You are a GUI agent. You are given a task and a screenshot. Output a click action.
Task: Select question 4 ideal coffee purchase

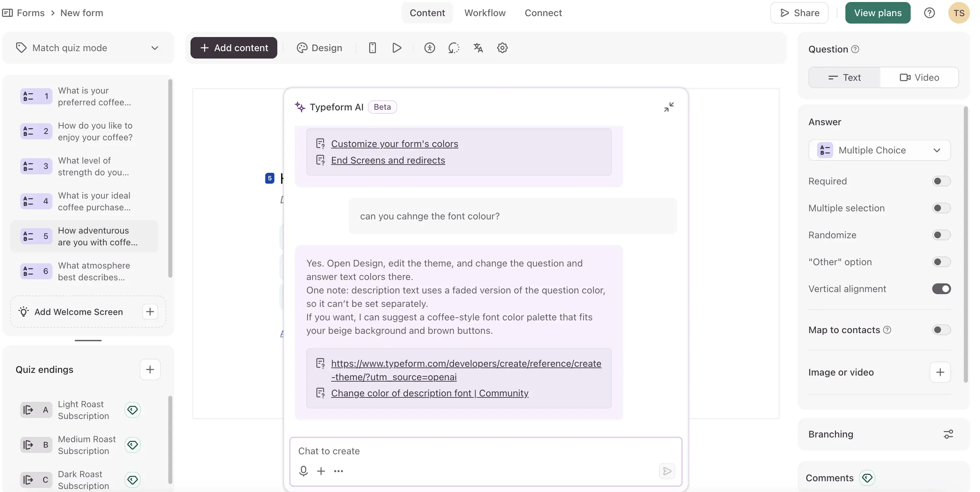pyautogui.click(x=84, y=201)
